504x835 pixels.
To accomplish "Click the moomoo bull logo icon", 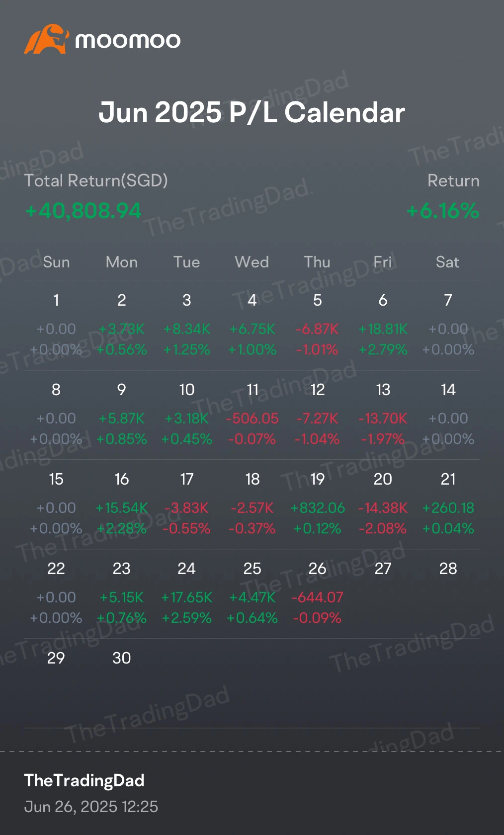I will click(x=46, y=39).
